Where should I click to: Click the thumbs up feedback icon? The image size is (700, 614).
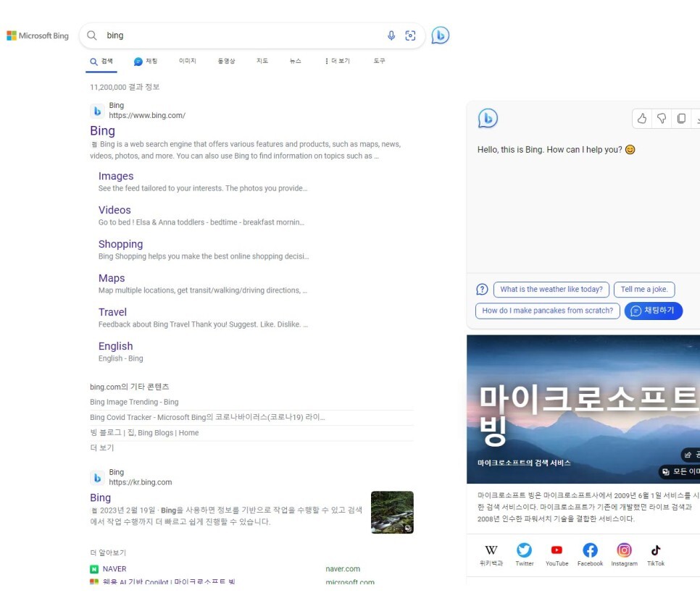(642, 118)
